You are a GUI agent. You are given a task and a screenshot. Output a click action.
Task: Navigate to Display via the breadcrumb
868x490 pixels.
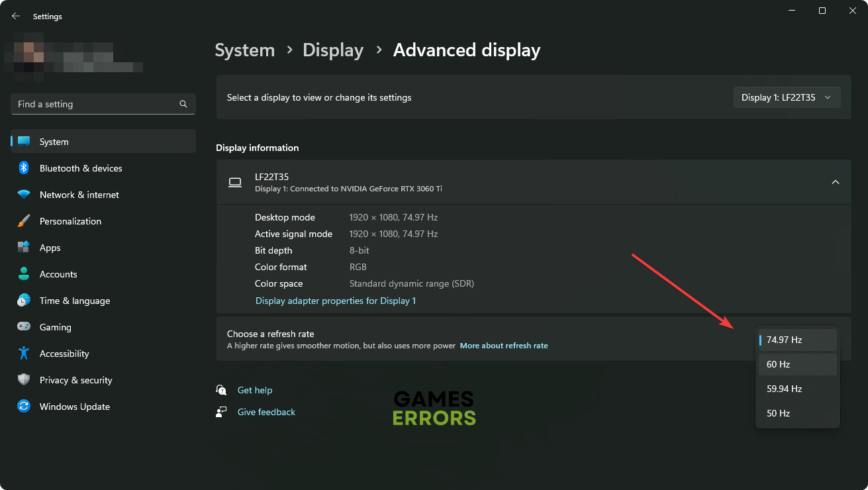tap(333, 50)
